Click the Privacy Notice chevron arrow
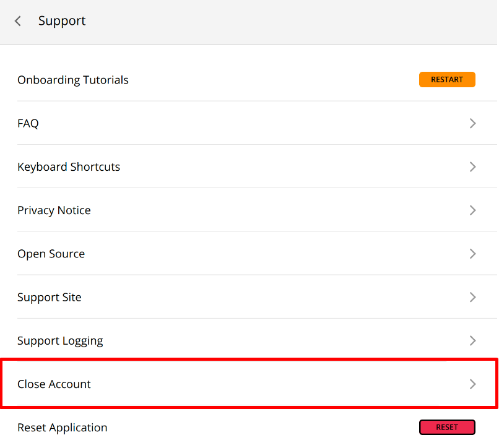499x448 pixels. (472, 210)
